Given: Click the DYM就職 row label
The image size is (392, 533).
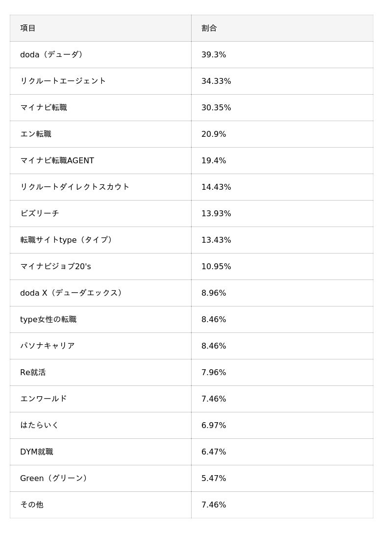Looking at the screenshot, I should click(37, 452).
